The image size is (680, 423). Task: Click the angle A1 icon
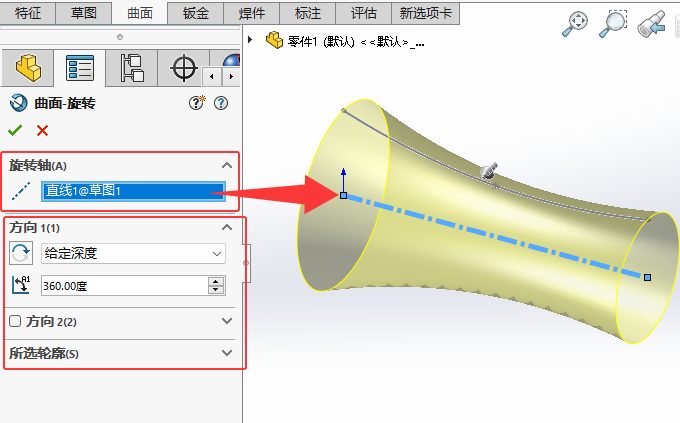(x=21, y=285)
